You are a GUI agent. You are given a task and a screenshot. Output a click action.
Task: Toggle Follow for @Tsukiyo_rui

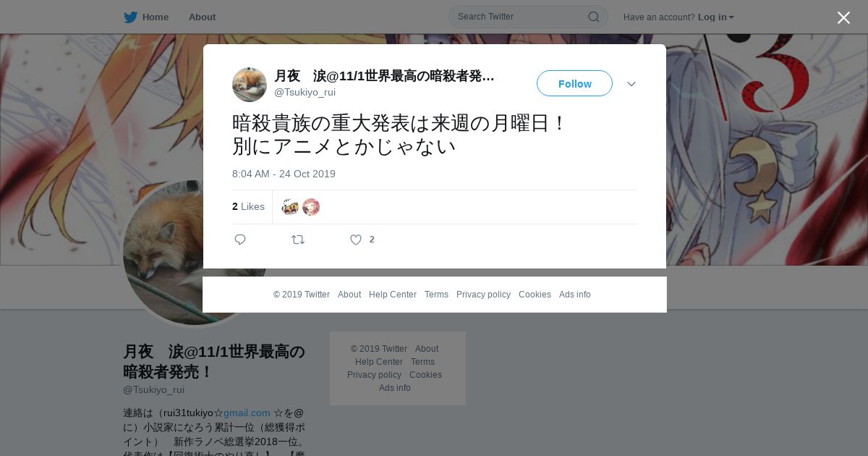point(574,83)
